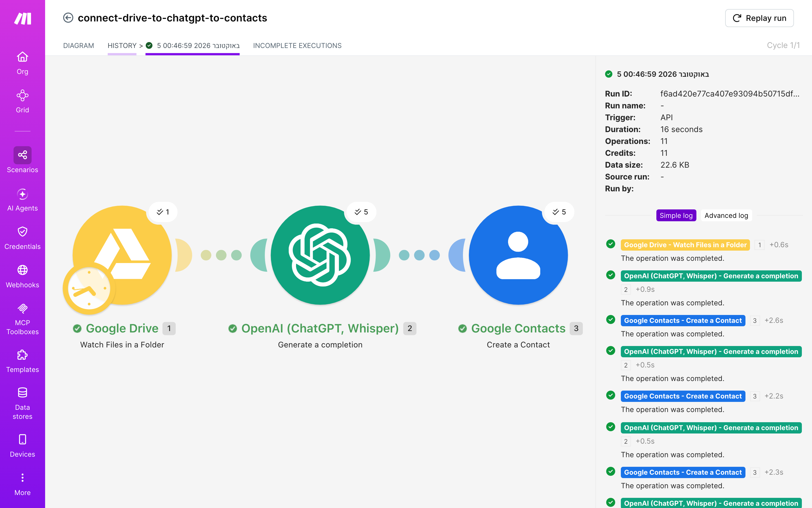Click the Duration value 16 seconds

point(681,129)
